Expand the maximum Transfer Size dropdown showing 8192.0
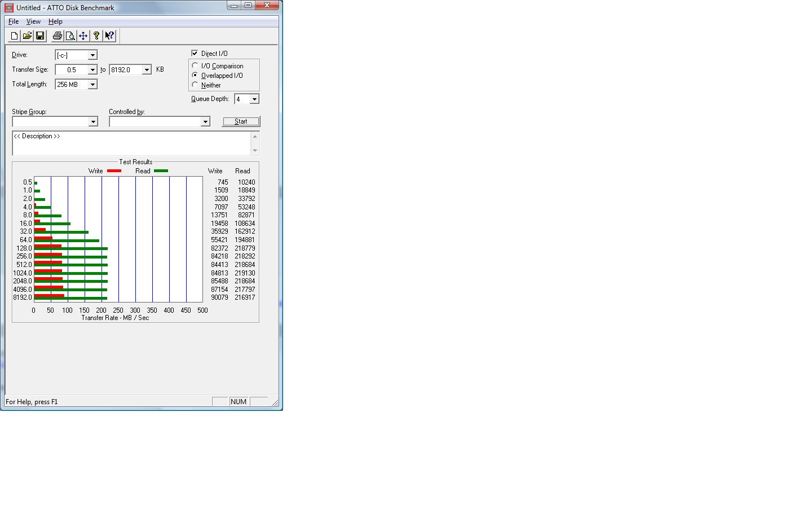The height and width of the screenshot is (508, 812). [147, 69]
